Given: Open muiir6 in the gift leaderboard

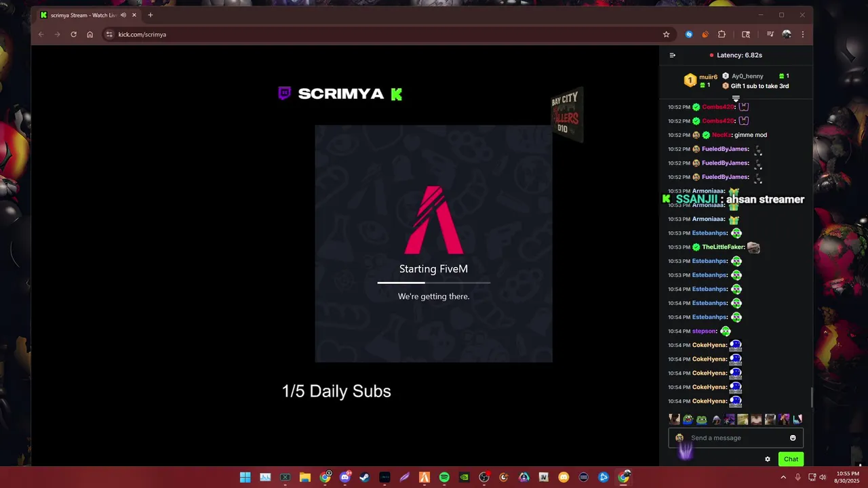Looking at the screenshot, I should [708, 77].
